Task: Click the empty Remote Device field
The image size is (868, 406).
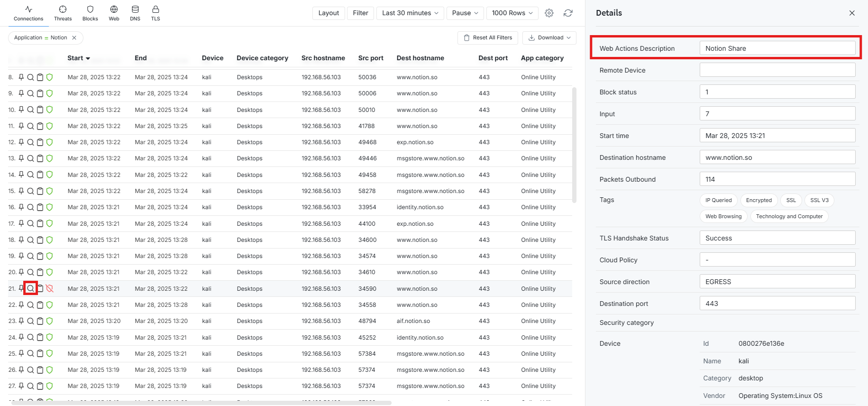Action: 777,70
